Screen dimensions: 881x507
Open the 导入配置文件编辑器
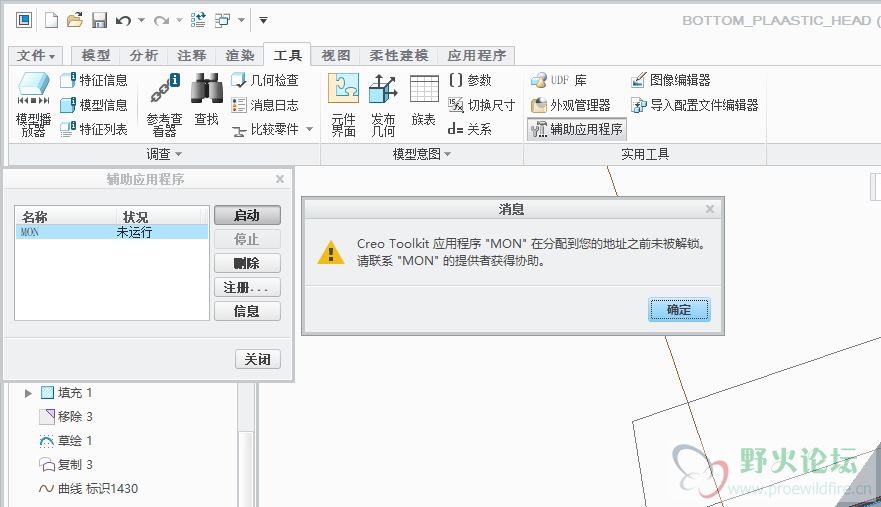click(x=694, y=105)
